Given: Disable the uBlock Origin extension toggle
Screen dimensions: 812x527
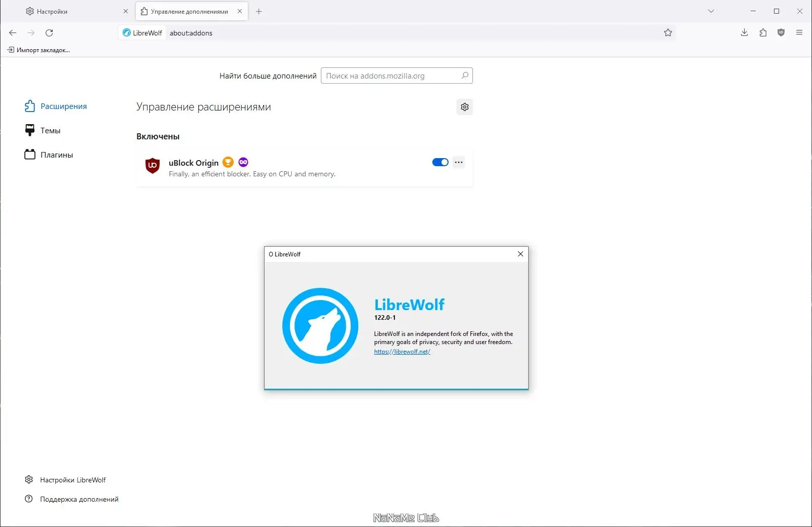Looking at the screenshot, I should point(440,162).
